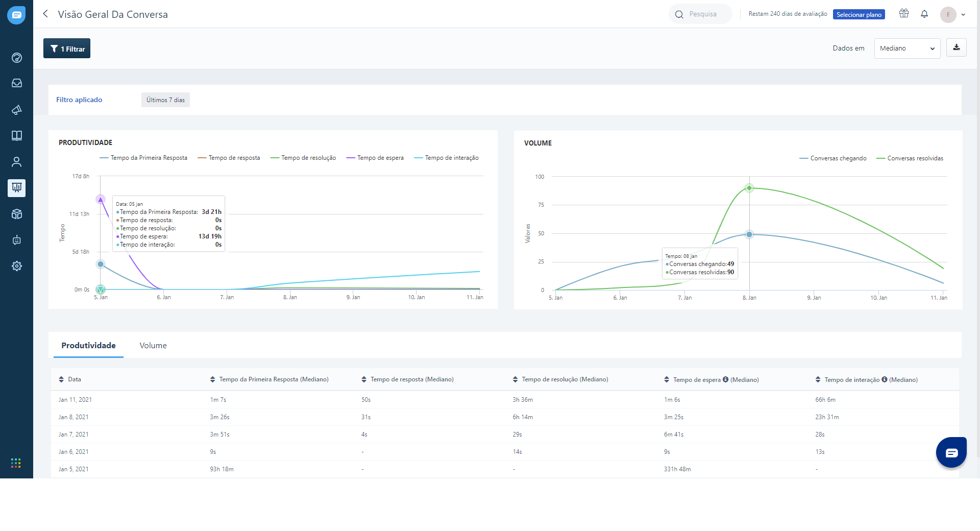Open the Settings gear sidebar icon

[x=17, y=266]
